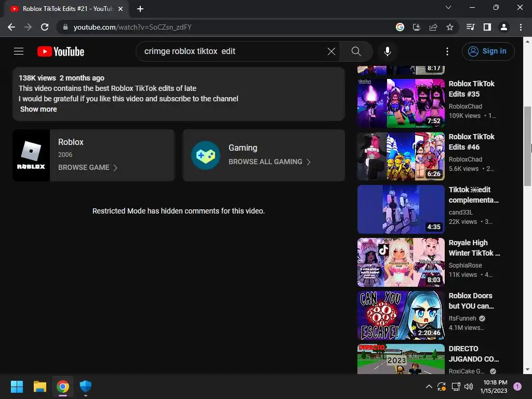View site information lock icon

coord(65,27)
